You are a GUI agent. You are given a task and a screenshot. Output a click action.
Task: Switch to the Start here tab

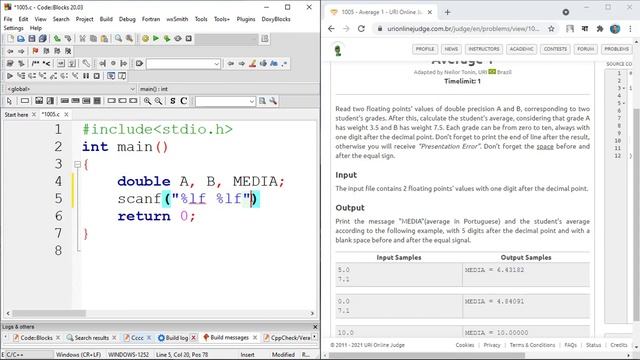17,115
